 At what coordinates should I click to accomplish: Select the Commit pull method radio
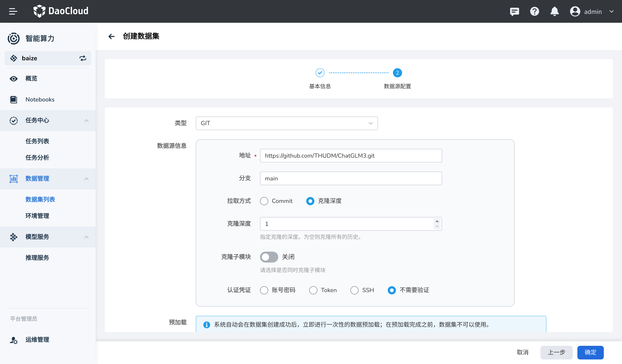[264, 201]
